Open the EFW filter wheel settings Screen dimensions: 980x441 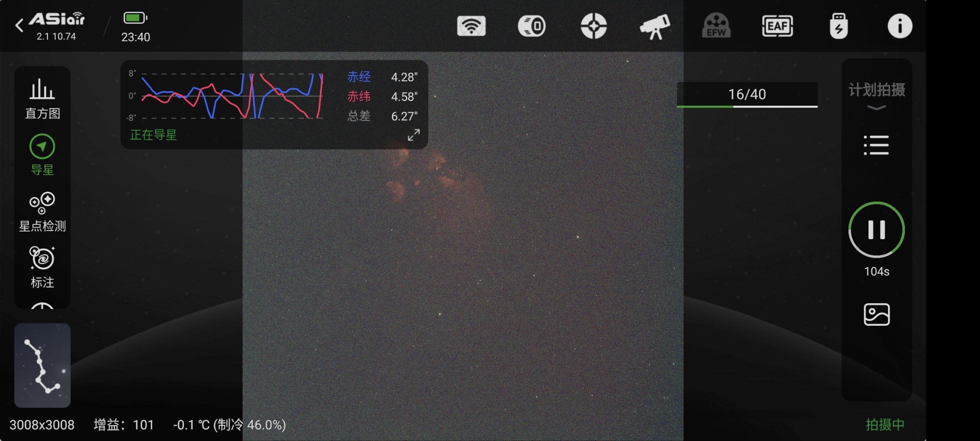tap(716, 26)
